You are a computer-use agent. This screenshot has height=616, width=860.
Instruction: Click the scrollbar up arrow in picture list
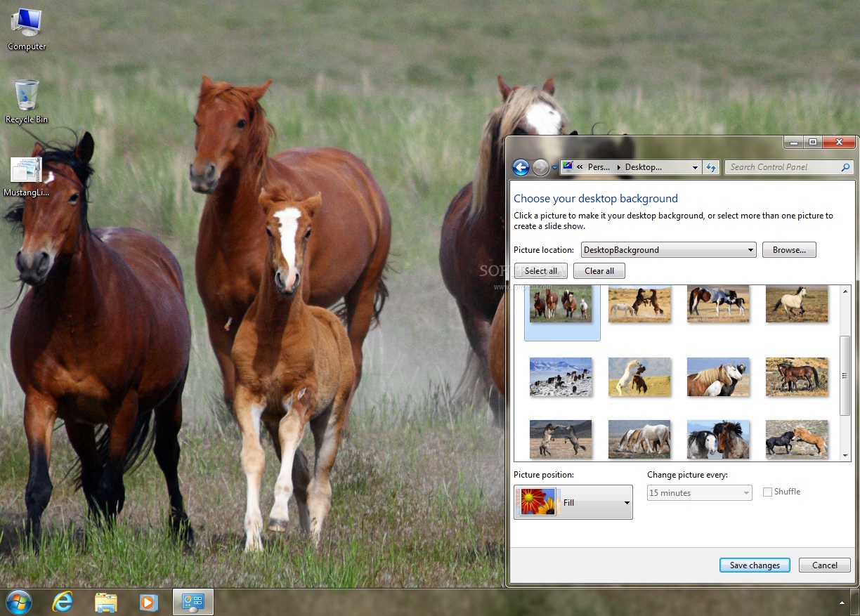845,291
